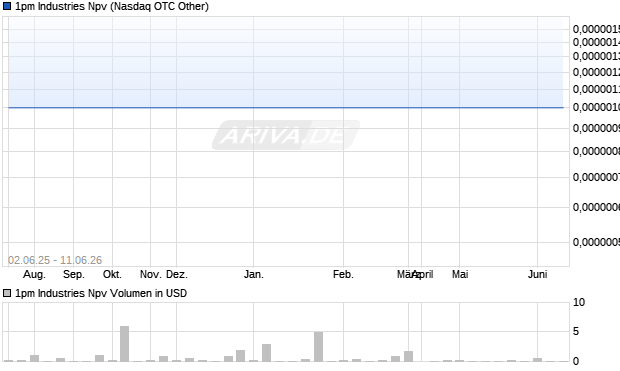Viewport: 620px width, 371px height.
Task: Click the volume bar reaching 5 before Feb.
Action: point(318,346)
